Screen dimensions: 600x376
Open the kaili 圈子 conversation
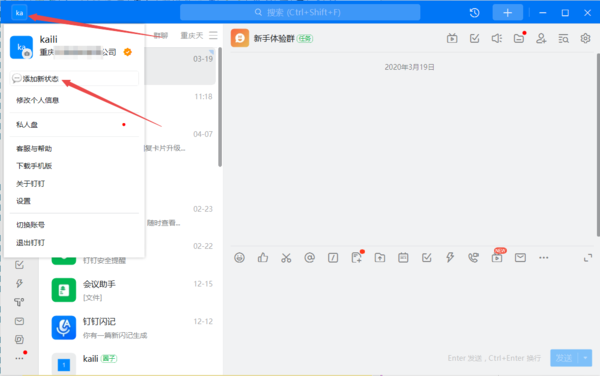[132, 361]
